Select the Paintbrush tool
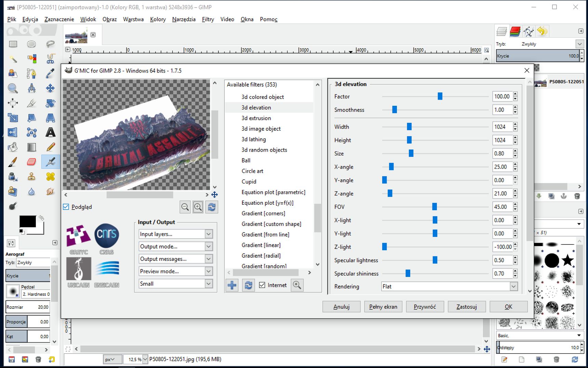The image size is (588, 368). point(13,162)
